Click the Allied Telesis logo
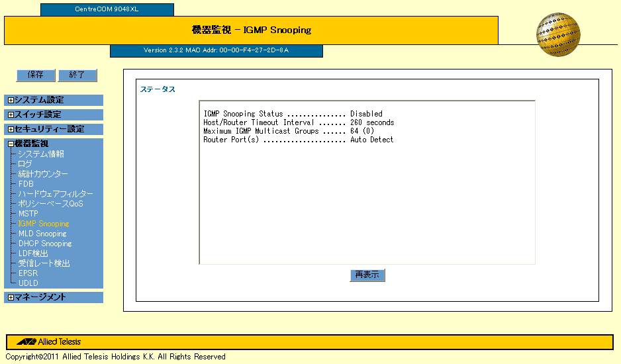 (x=49, y=341)
